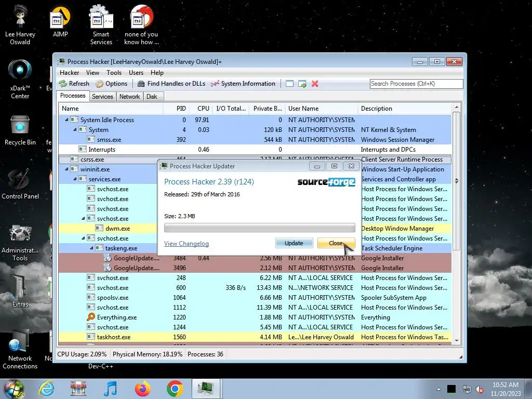Open the Users menu

coord(136,73)
